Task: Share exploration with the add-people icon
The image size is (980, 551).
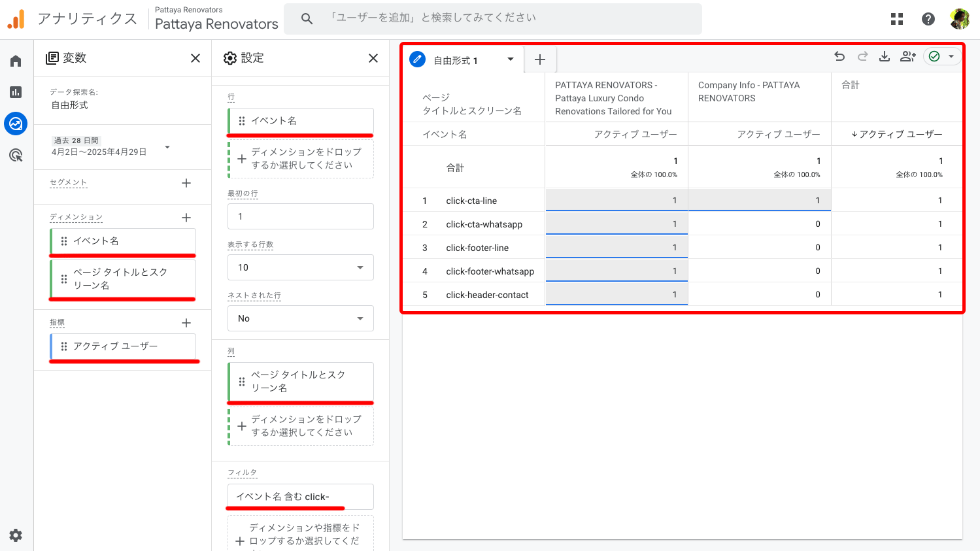Action: coord(907,57)
